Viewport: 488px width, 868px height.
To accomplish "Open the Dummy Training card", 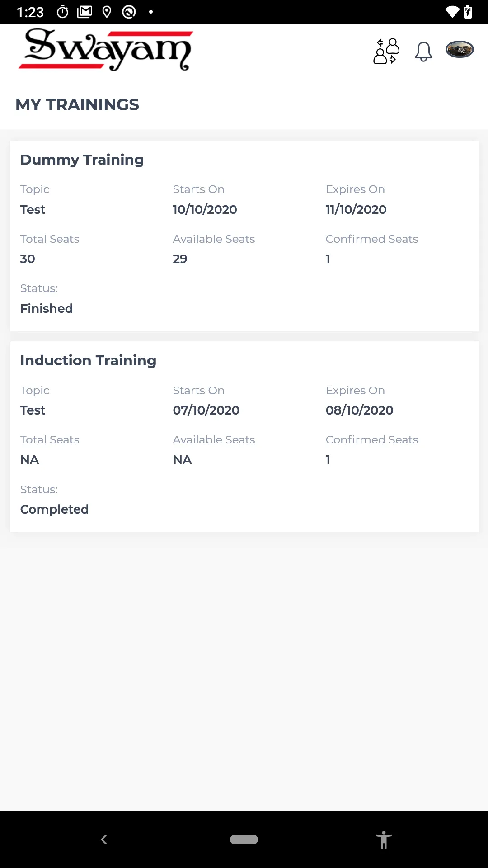I will point(244,236).
